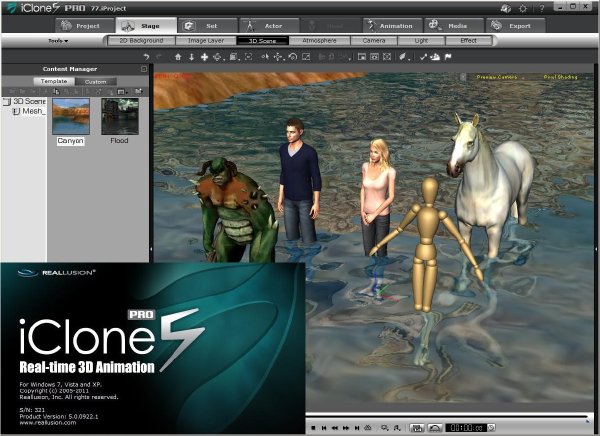The width and height of the screenshot is (600, 436).
Task: Click the Image Layer sub-tab
Action: pos(206,41)
